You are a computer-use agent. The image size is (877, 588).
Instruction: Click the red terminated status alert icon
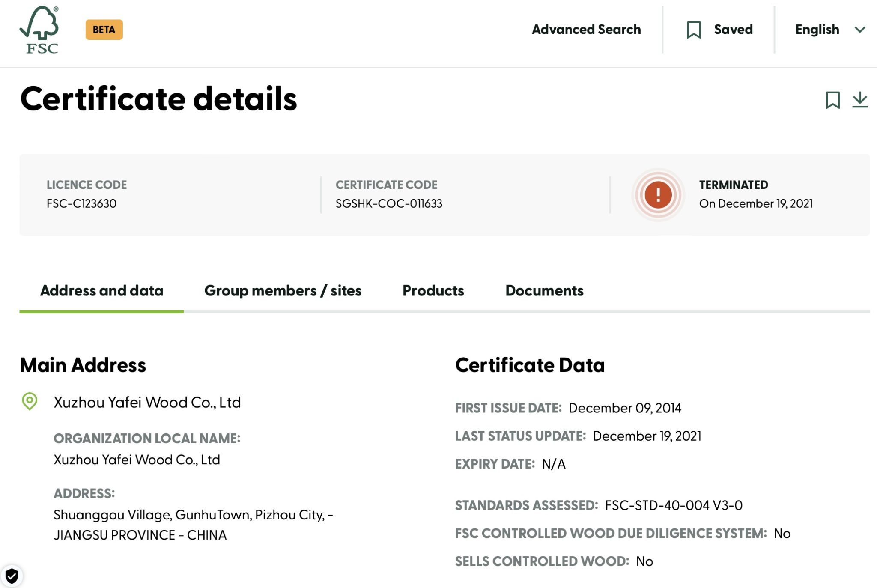[x=658, y=195]
